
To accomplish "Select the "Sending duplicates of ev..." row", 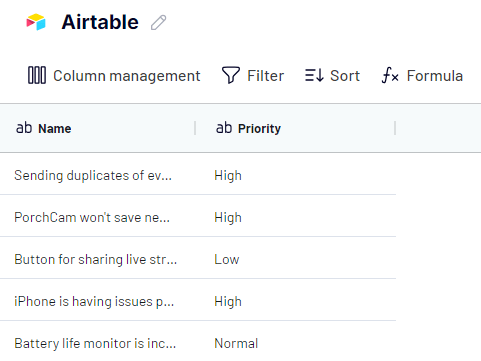I will click(198, 174).
